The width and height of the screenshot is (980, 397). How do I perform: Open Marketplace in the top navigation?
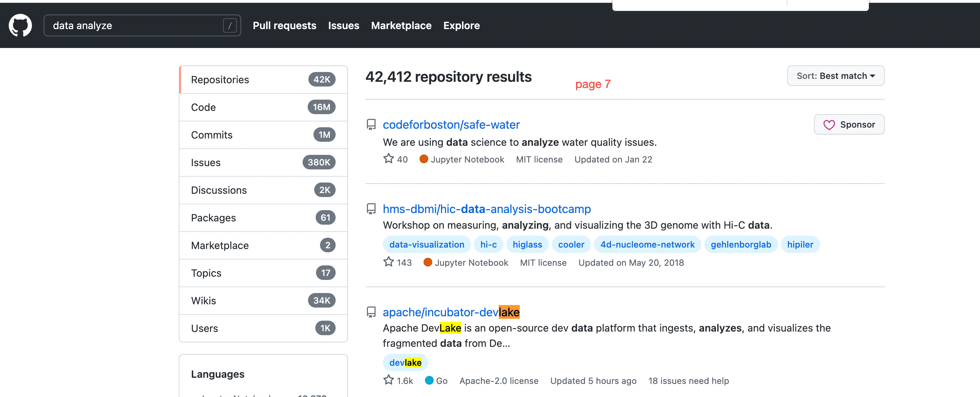[x=401, y=25]
